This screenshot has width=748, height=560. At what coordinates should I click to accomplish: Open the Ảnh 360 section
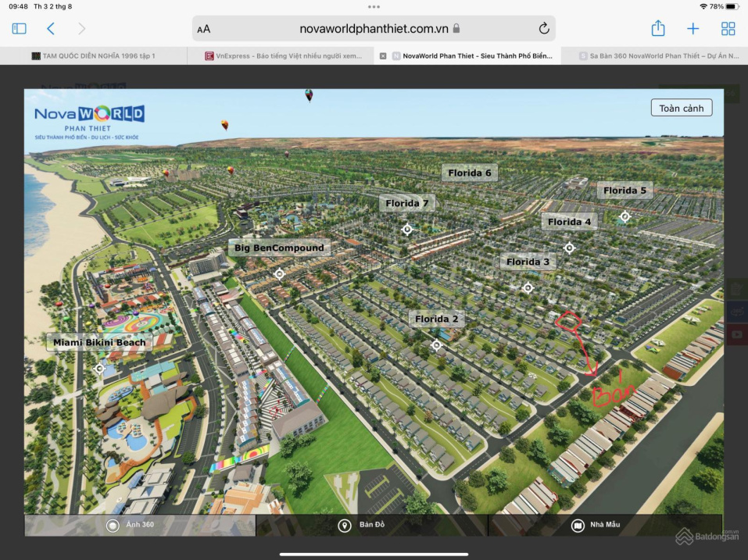(140, 525)
